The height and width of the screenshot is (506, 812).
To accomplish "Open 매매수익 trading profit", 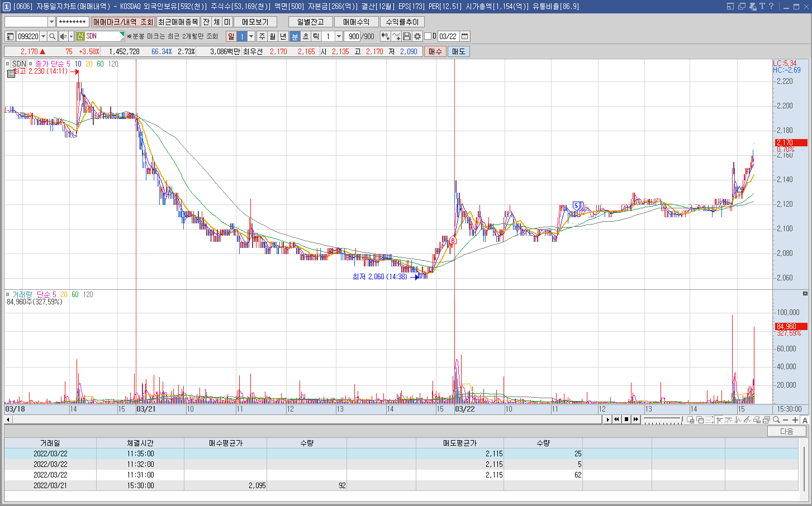I will tap(357, 22).
